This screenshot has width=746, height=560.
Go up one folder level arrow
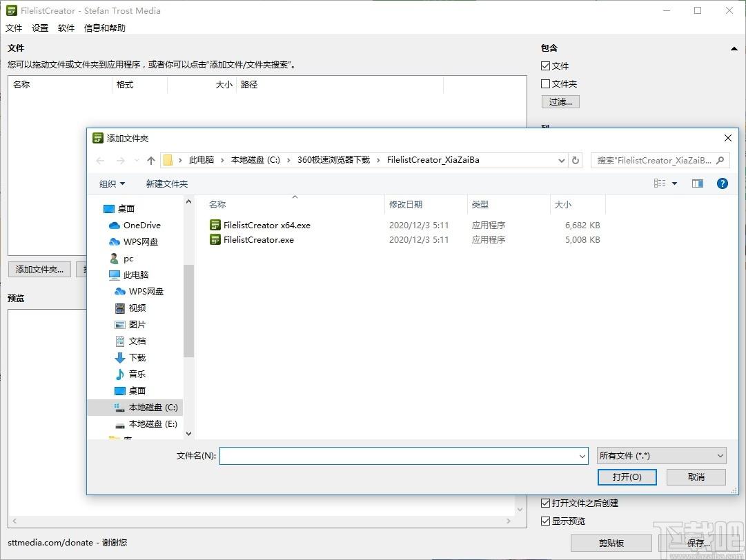point(151,160)
